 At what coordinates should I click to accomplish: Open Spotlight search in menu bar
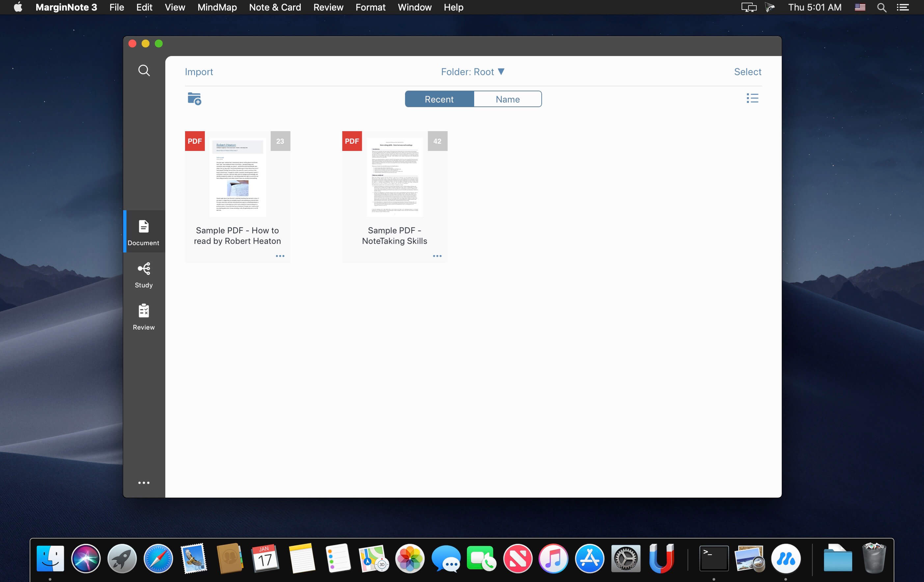882,7
